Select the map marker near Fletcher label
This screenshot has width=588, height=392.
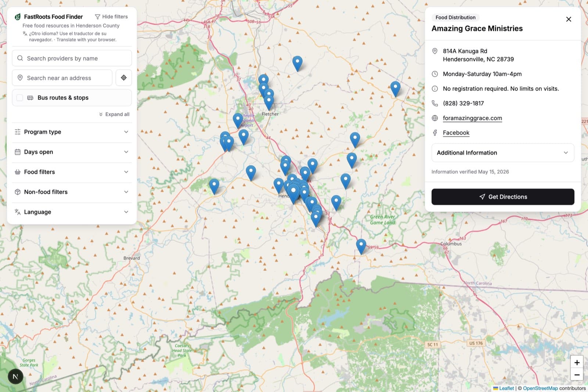coord(269,101)
